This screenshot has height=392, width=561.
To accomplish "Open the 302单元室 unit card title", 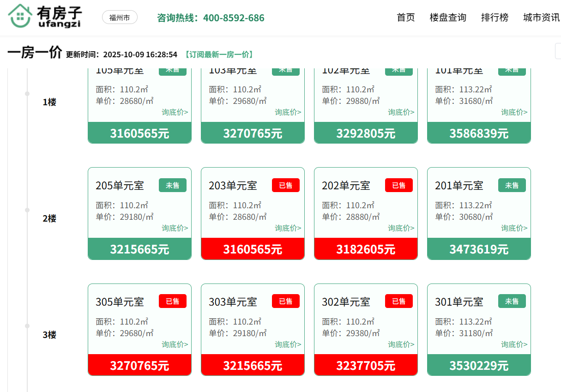I will [346, 302].
